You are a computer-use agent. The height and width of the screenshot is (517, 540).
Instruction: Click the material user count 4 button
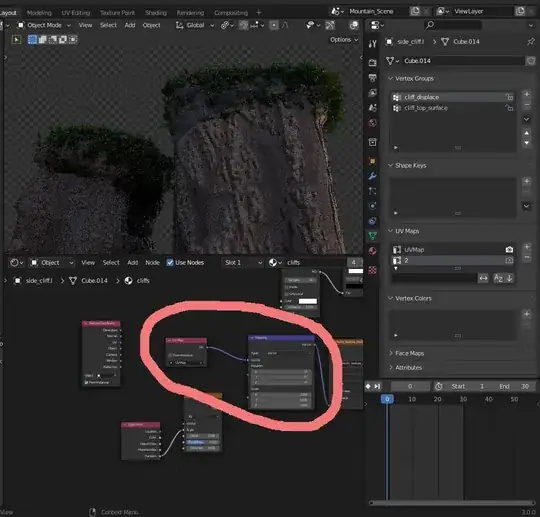pyautogui.click(x=354, y=263)
